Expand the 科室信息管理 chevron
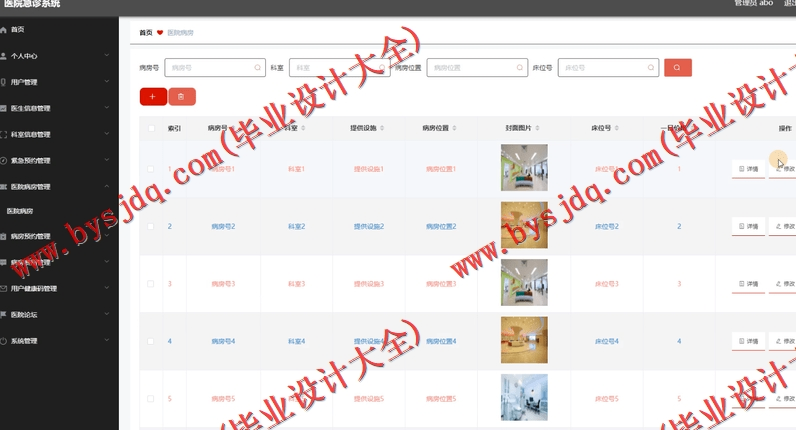This screenshot has height=430, width=796. pos(107,134)
